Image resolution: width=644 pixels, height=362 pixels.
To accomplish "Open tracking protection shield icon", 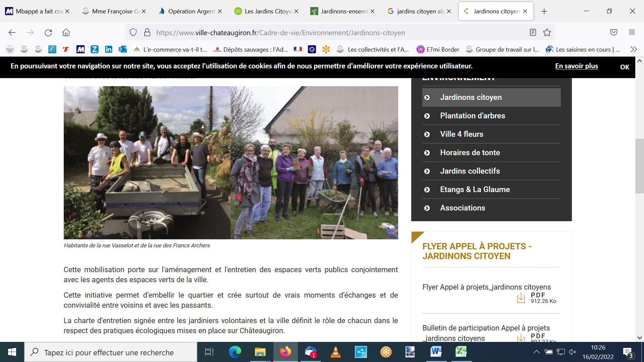I will 133,33.
